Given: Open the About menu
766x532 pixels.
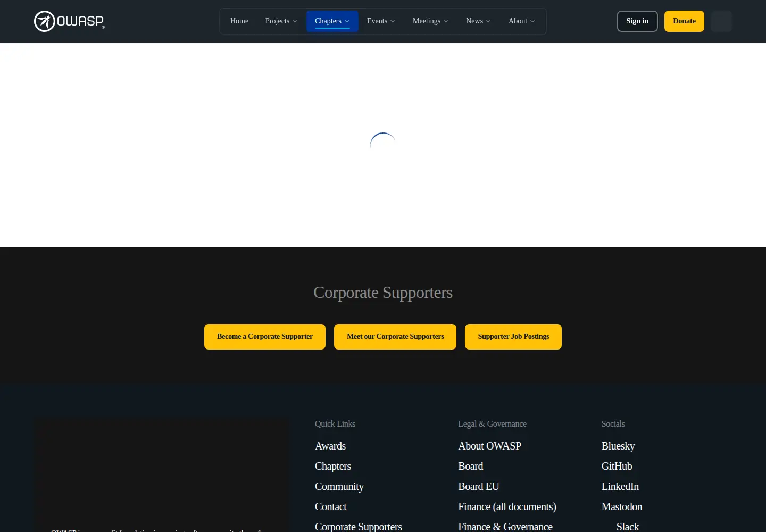Looking at the screenshot, I should click(x=521, y=21).
